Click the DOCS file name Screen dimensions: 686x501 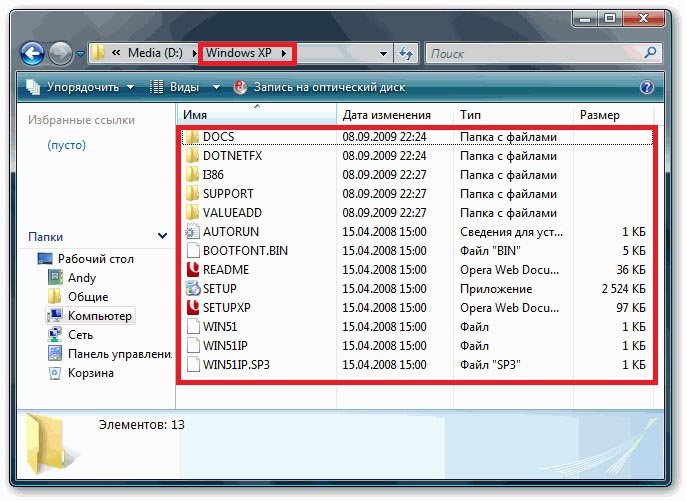218,137
